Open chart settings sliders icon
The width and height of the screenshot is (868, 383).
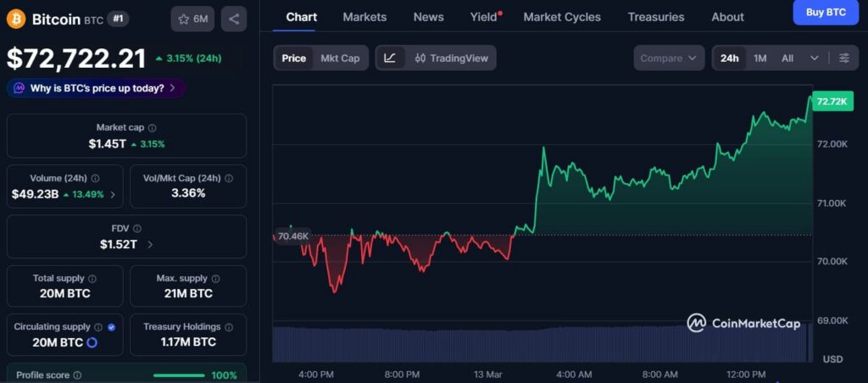click(x=844, y=58)
